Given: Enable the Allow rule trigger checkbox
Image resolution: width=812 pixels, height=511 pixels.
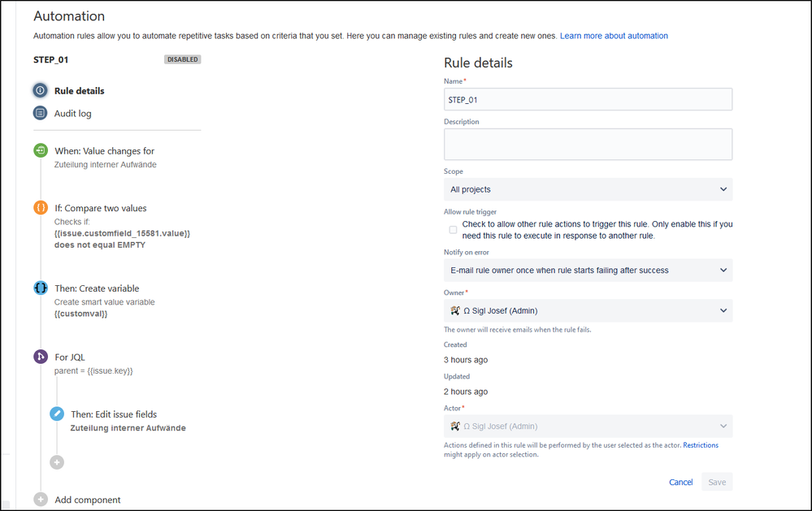Looking at the screenshot, I should coord(453,230).
